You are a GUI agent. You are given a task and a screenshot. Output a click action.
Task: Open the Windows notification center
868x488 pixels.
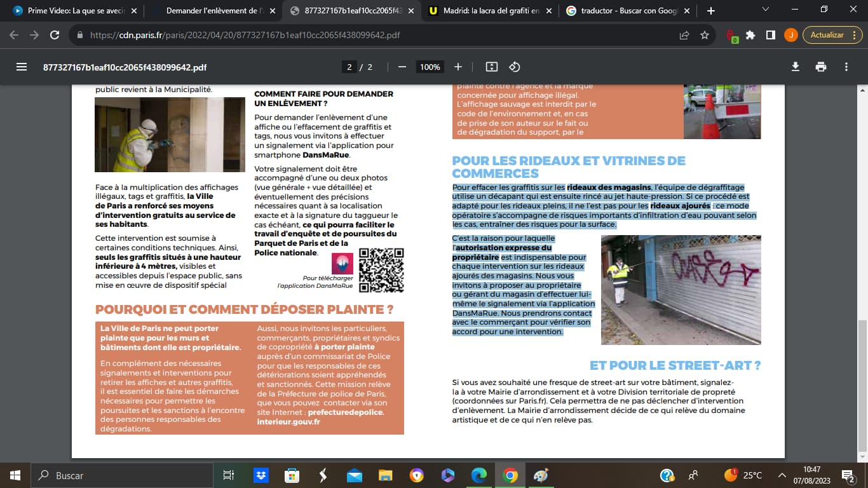tap(848, 475)
